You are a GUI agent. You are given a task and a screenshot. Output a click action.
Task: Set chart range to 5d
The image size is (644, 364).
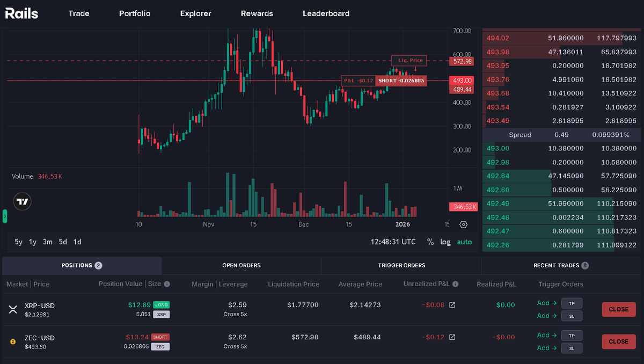63,242
